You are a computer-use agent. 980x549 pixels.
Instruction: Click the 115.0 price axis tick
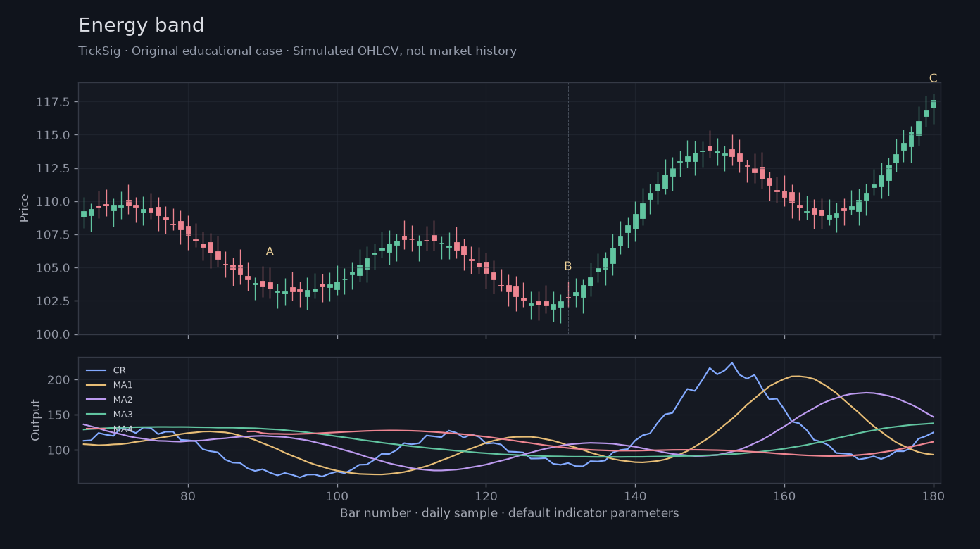[53, 135]
